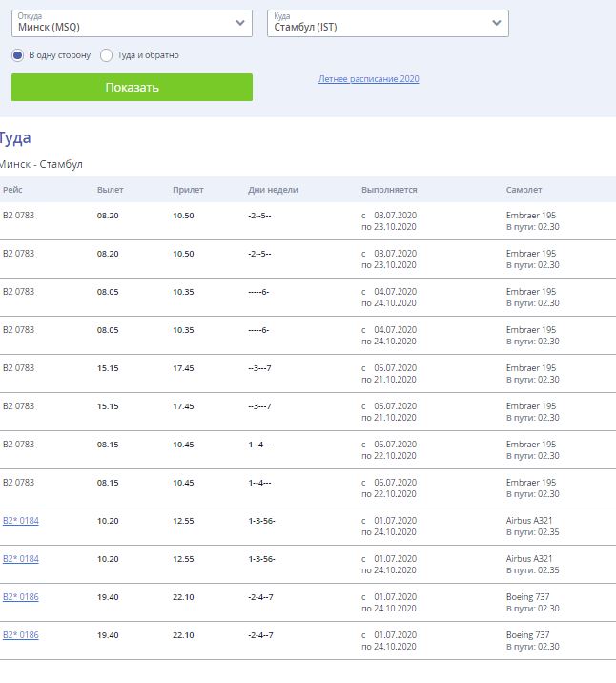Click the Прилет column header
The height and width of the screenshot is (683, 616).
click(x=188, y=190)
